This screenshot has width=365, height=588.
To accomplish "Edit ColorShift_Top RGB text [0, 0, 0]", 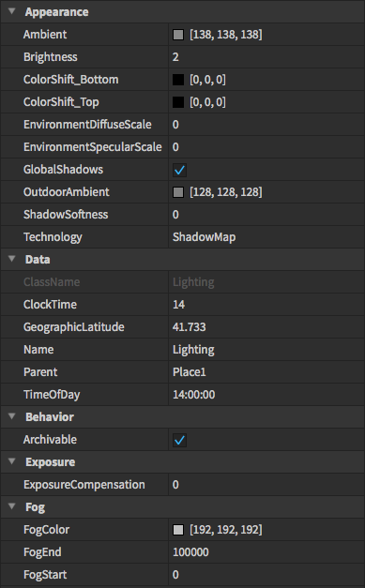I will [207, 102].
